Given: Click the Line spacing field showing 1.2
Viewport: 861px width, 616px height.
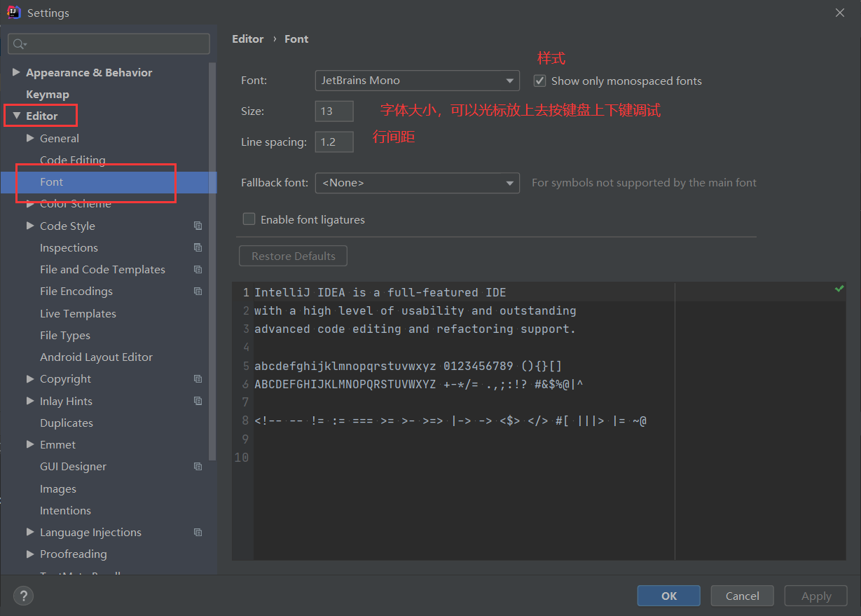Looking at the screenshot, I should pos(334,142).
